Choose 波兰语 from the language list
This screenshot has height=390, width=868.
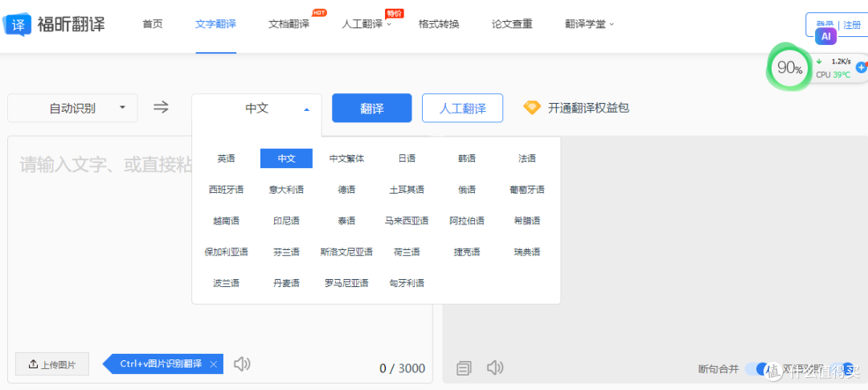click(227, 283)
